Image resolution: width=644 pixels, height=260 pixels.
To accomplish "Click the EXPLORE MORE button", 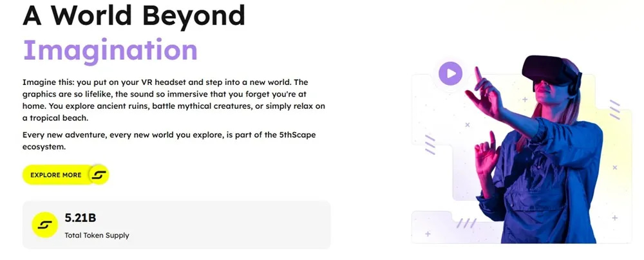I will pos(66,174).
